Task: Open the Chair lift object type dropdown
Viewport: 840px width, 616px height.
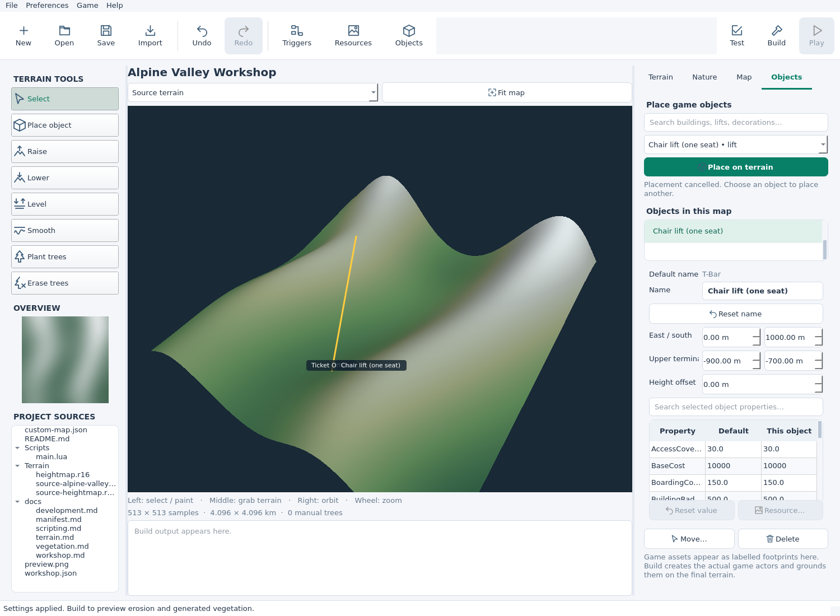Action: point(736,144)
